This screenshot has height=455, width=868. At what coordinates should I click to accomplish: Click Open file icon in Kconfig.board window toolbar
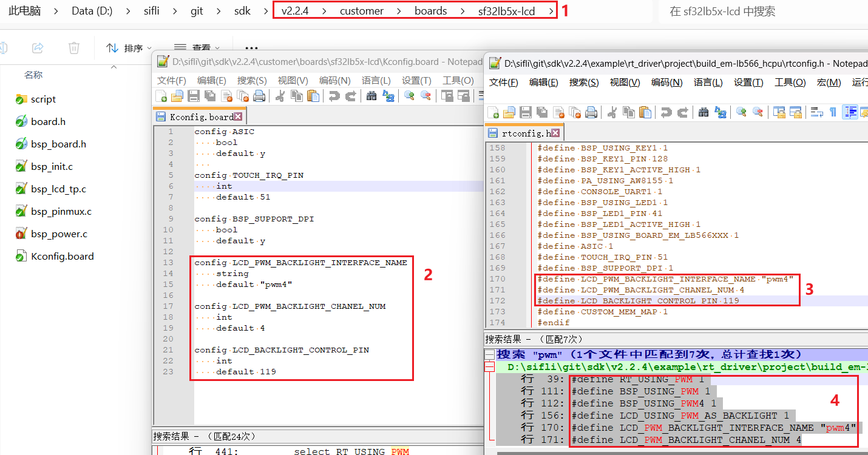pos(177,96)
